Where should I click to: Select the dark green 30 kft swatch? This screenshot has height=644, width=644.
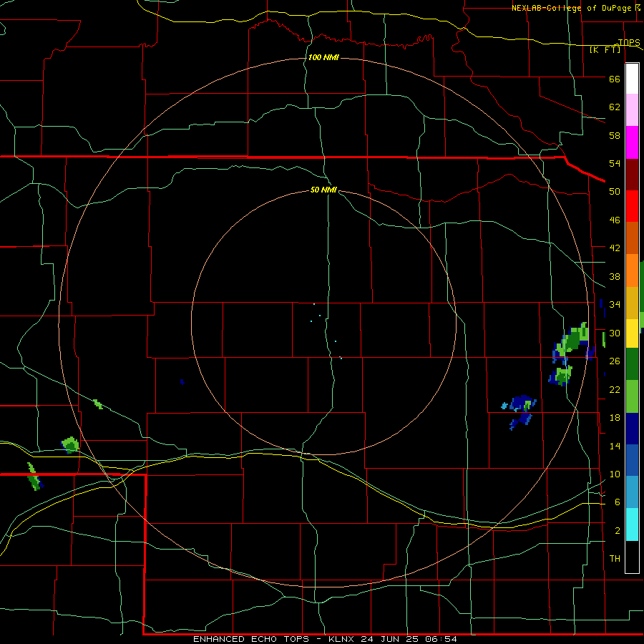click(632, 364)
